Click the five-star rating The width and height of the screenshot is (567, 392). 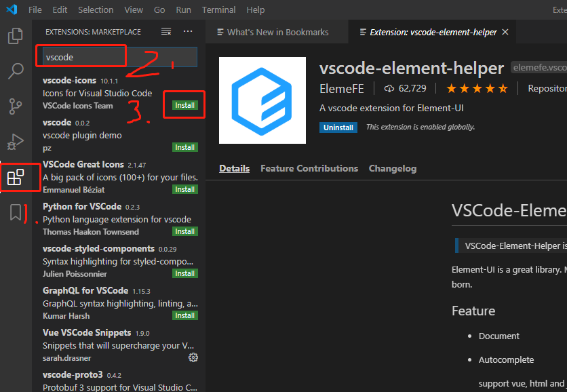477,88
